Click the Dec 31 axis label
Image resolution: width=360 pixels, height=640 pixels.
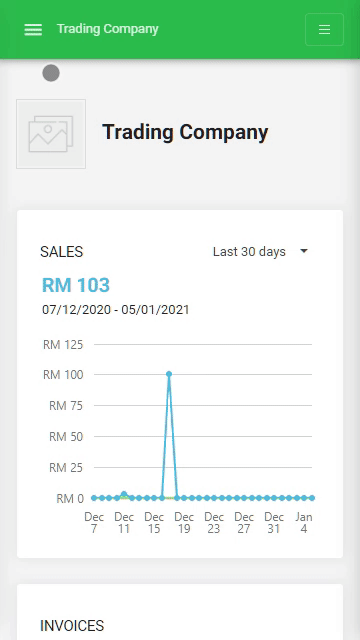click(x=274, y=523)
